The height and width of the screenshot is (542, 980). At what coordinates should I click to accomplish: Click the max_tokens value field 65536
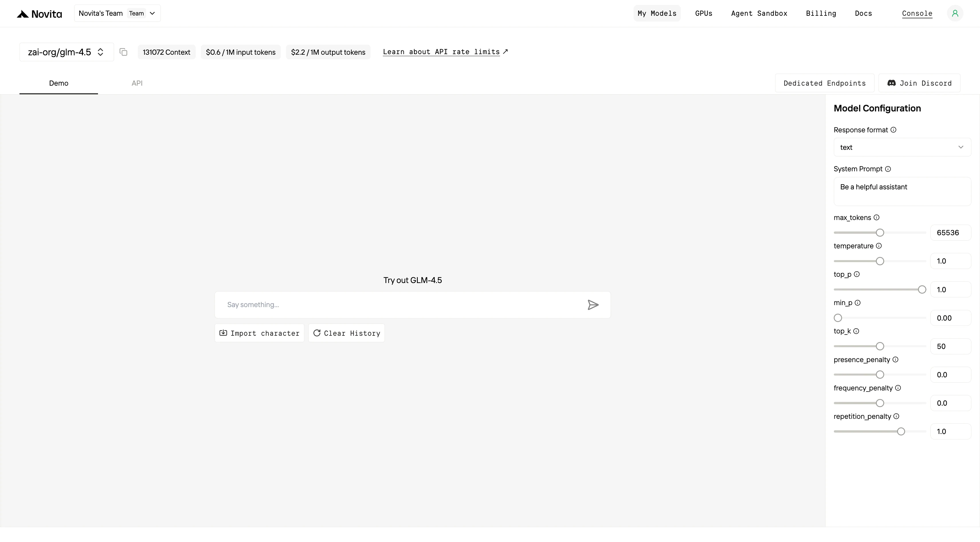click(x=951, y=233)
